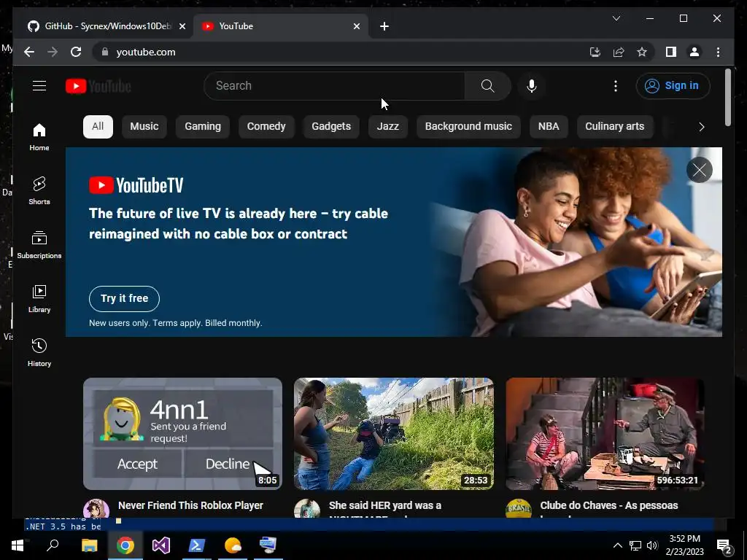The width and height of the screenshot is (747, 560).
Task: Click the page vertical scrollbar
Action: point(727,98)
